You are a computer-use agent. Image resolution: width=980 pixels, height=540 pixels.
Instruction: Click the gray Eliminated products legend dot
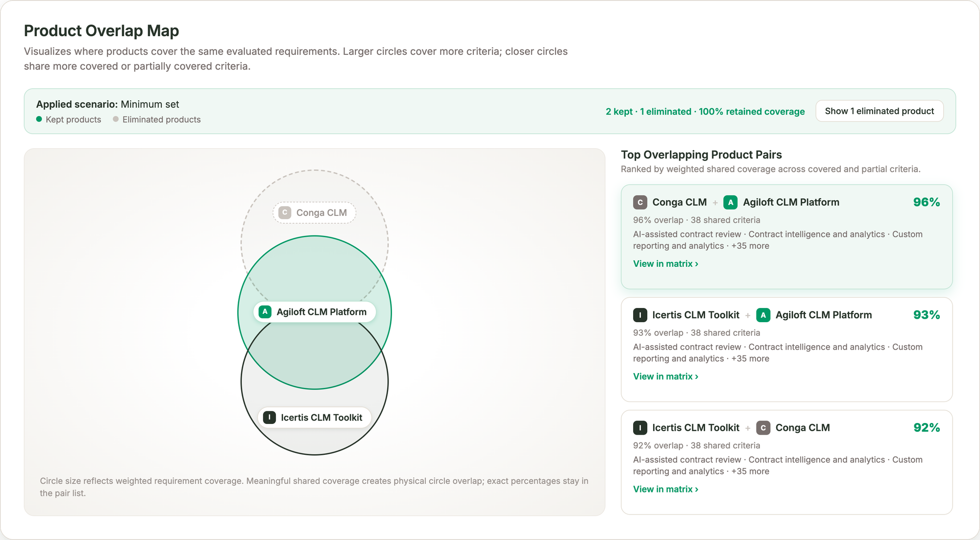tap(116, 119)
